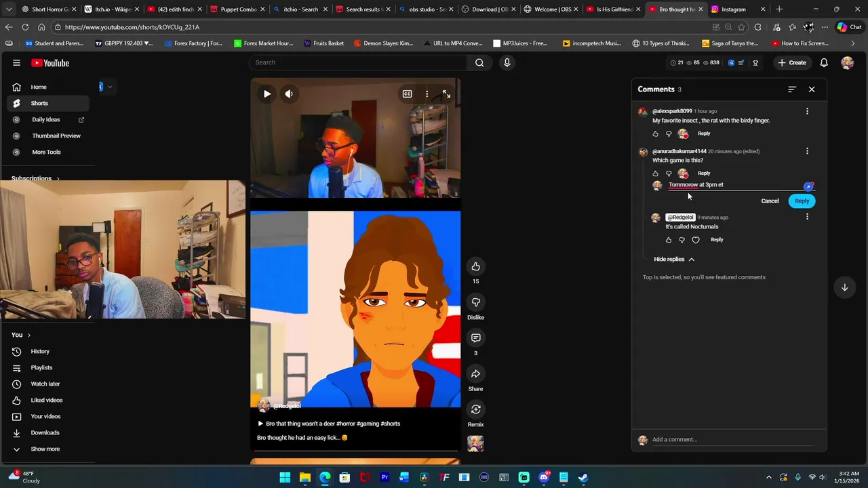This screenshot has height=488, width=868.
Task: Open the YouTube hamburger guide menu
Action: click(16, 63)
